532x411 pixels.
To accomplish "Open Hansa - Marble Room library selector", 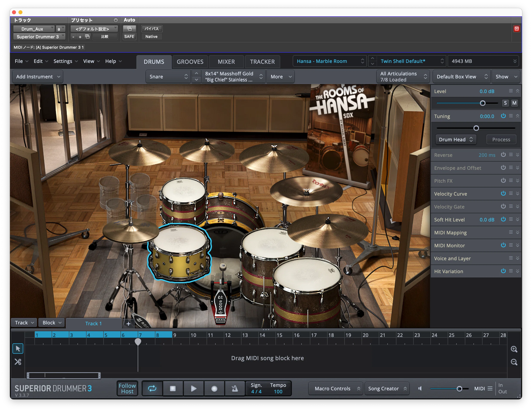I will [330, 61].
